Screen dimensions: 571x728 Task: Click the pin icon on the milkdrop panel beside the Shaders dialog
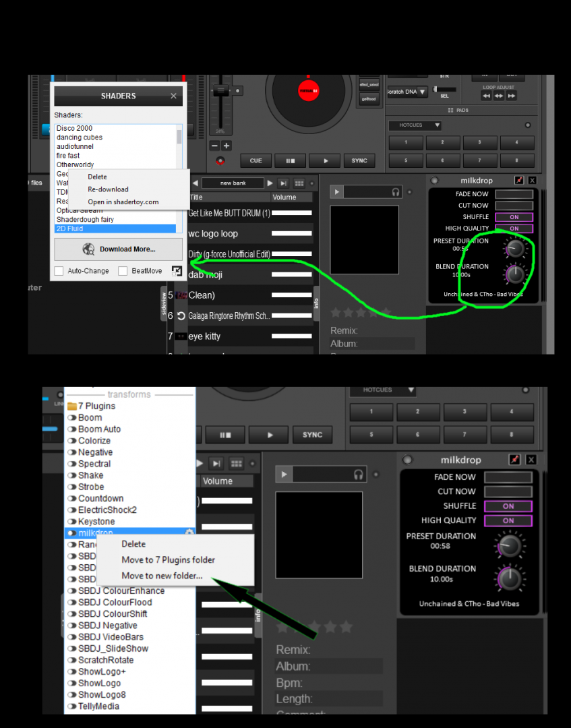(519, 181)
